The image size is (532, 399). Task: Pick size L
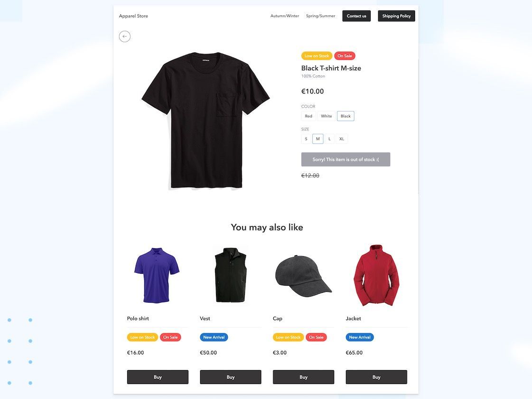[329, 139]
